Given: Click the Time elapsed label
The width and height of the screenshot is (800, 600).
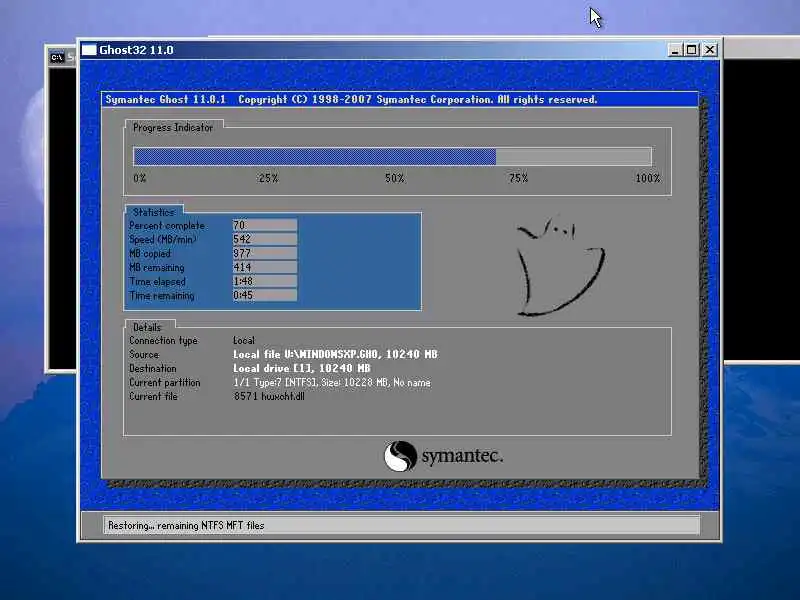Looking at the screenshot, I should pos(157,282).
